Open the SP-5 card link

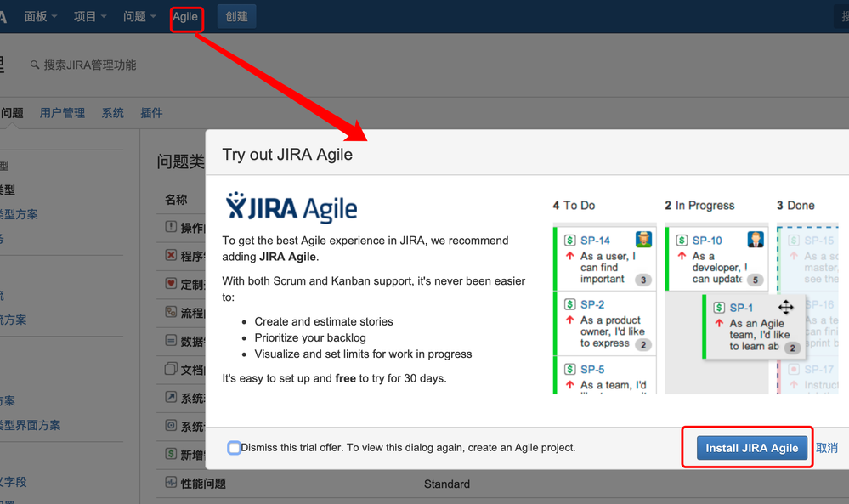coord(592,369)
